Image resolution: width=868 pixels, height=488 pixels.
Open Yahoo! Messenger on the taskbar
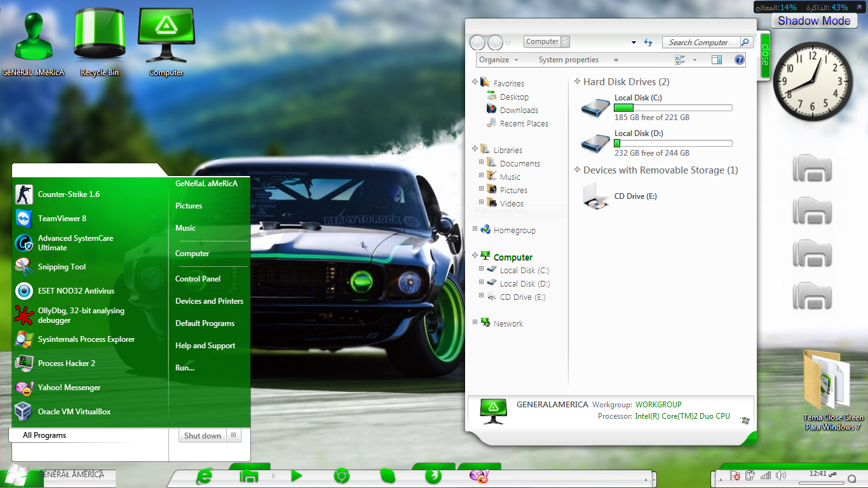point(478,476)
